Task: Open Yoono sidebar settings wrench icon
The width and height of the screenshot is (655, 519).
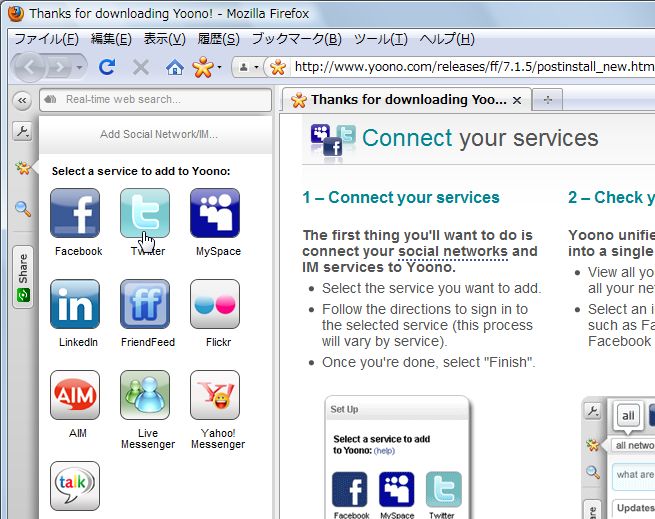Action: click(x=22, y=132)
